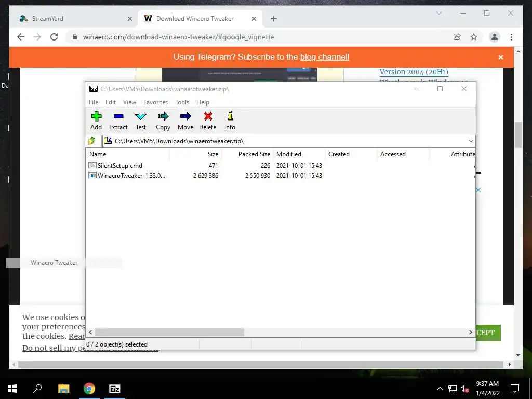Image resolution: width=532 pixels, height=399 pixels.
Task: Open the Version 2004 (20H1) link
Action: pyautogui.click(x=414, y=72)
